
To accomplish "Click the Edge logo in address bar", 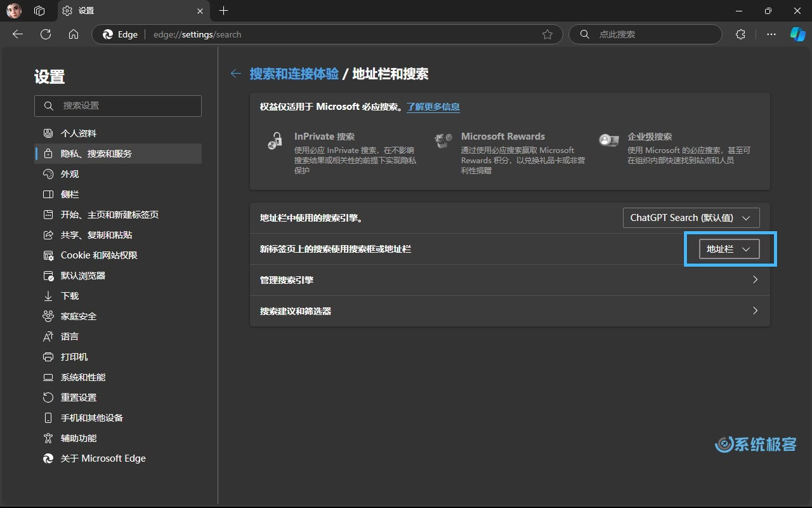I will [108, 34].
